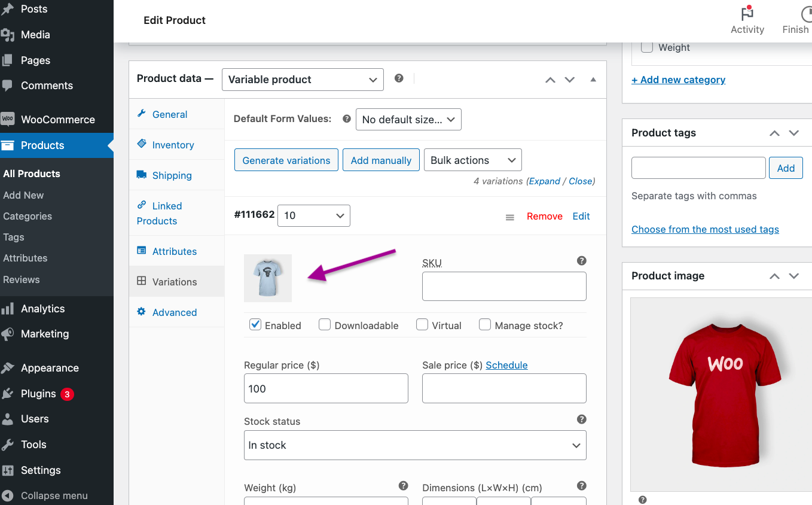The image size is (812, 505).
Task: Click the drag handle icon for variation #111662
Action: [x=510, y=217]
